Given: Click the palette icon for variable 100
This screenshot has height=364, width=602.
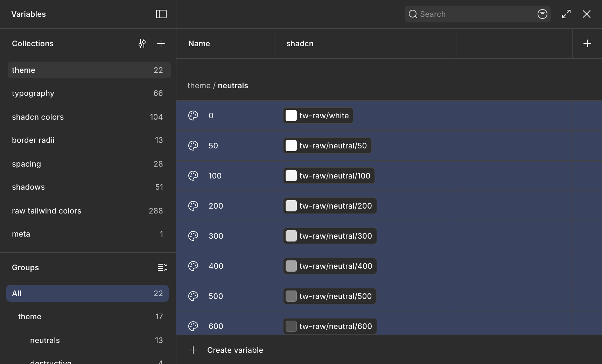Looking at the screenshot, I should coord(193,176).
